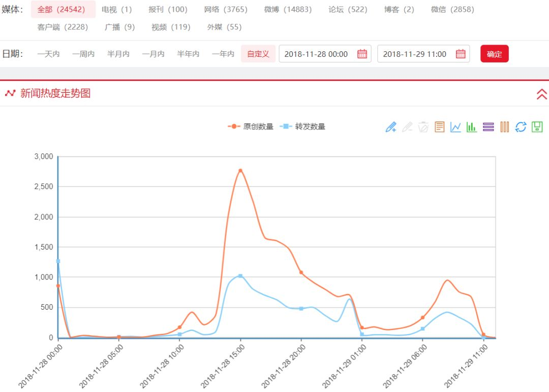This screenshot has width=549, height=392.
Task: Click the 原创数量 peak point at 15:00
Action: pos(240,171)
